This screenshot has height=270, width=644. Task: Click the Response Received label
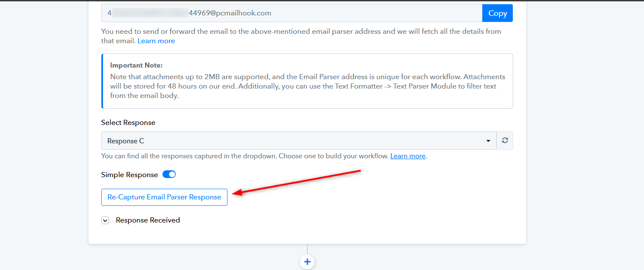pos(148,220)
